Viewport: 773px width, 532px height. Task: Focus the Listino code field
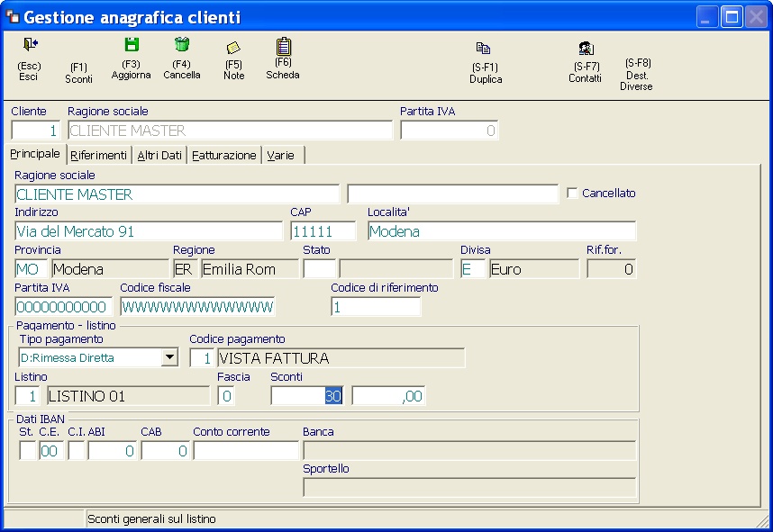[28, 396]
